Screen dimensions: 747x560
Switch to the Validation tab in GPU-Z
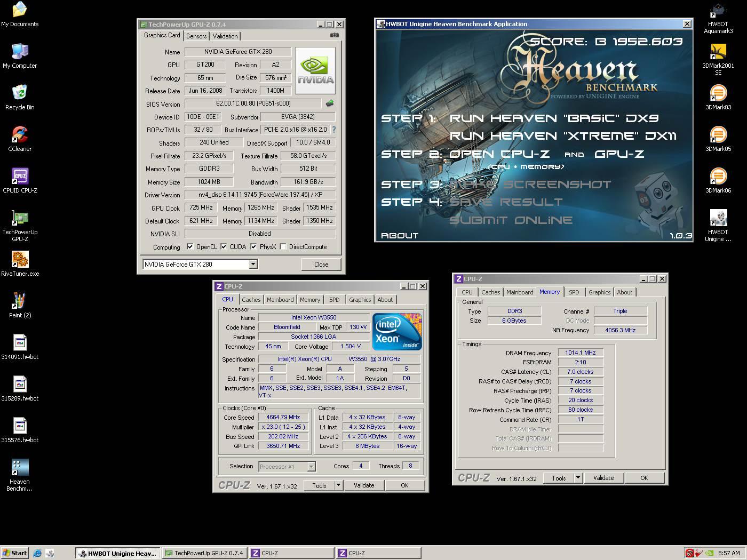point(225,36)
